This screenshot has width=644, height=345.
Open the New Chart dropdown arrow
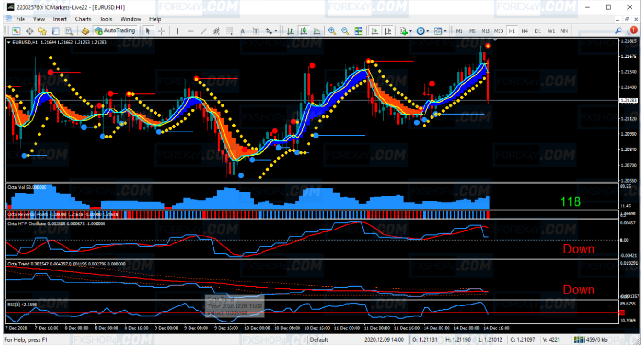[410, 31]
